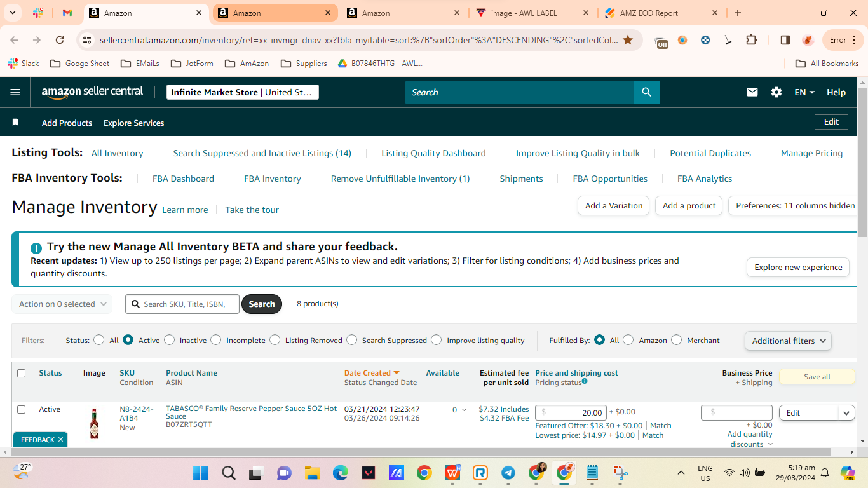Screen dimensions: 868x488
Task: Select the Listing Removed filter
Action: coord(275,340)
